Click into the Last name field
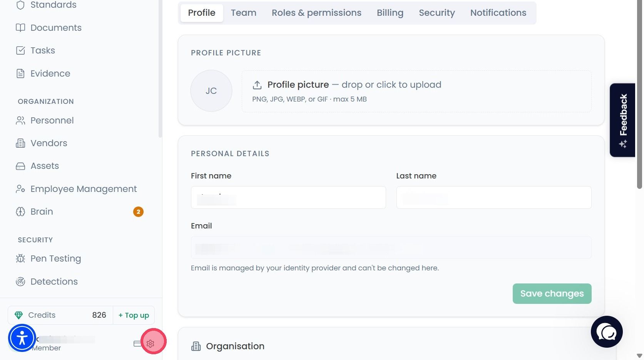Viewport: 644px width, 360px height. [x=494, y=198]
